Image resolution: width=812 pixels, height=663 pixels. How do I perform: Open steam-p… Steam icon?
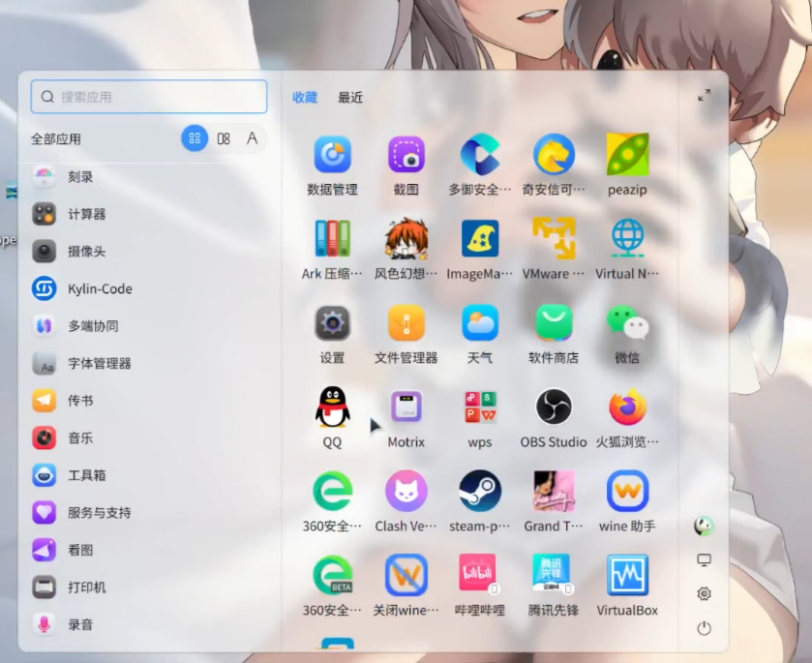tap(480, 491)
